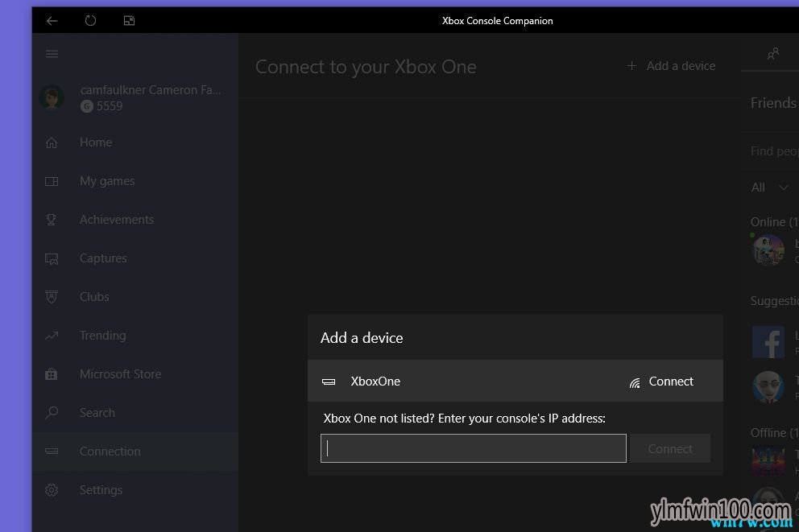Go to My games

click(135, 181)
